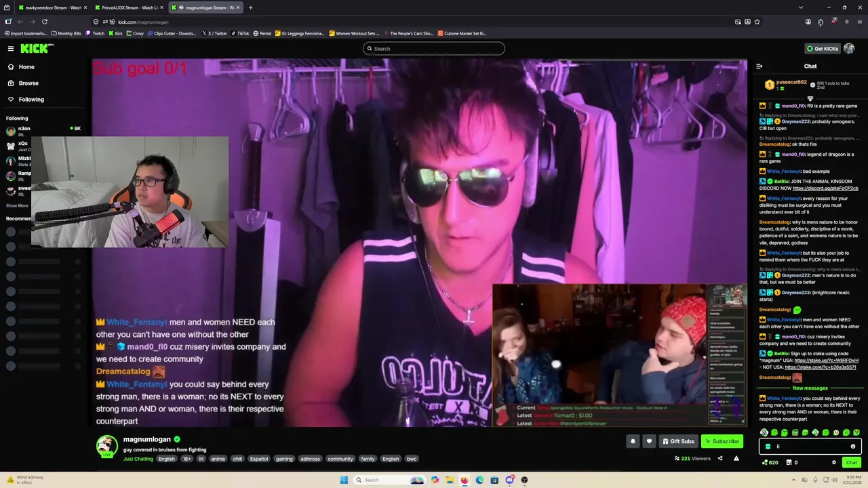The width and height of the screenshot is (868, 488).
Task: Switch to markynextdoor Stream tab
Action: pyautogui.click(x=54, y=7)
